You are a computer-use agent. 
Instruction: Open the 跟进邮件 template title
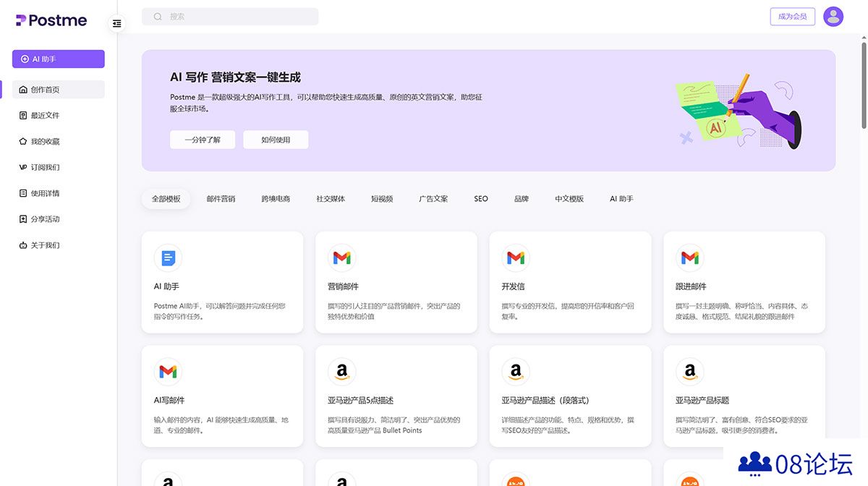coord(691,286)
